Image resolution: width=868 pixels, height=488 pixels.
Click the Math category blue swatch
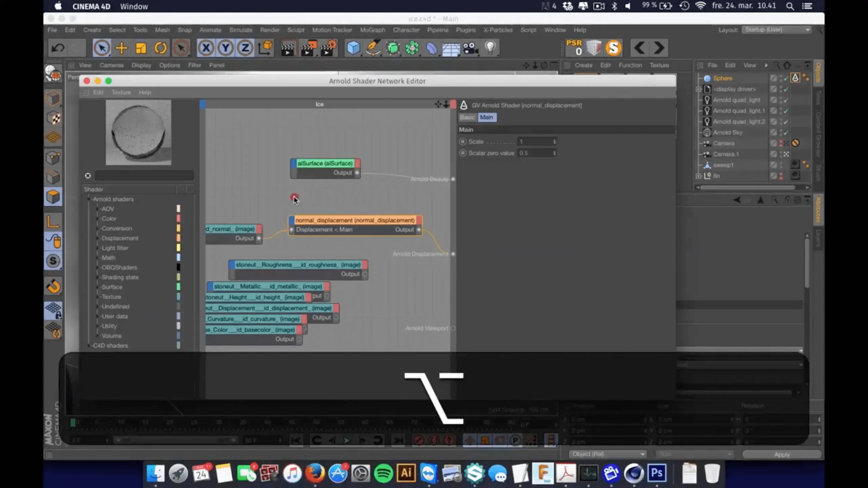[178, 258]
